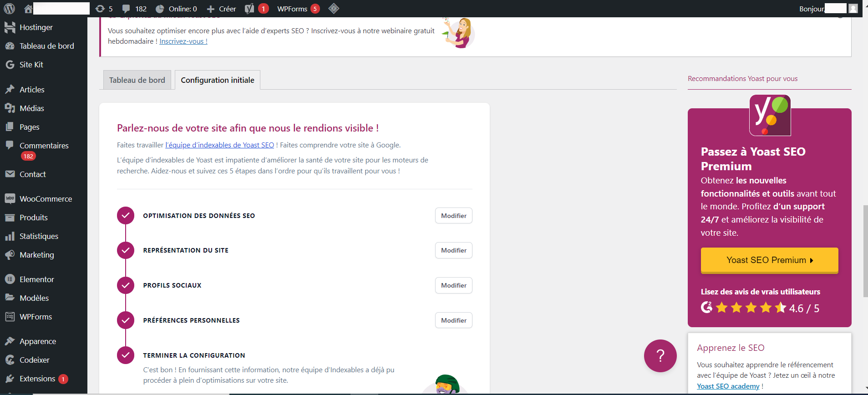
Task: Click the Online: 0 visitor indicator
Action: pos(176,9)
